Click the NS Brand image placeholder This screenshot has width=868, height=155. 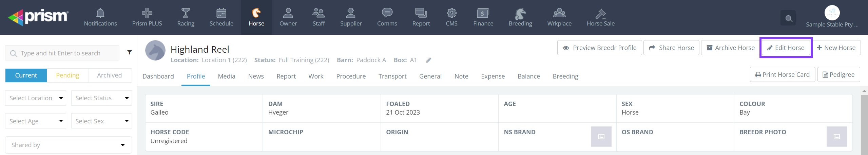[x=601, y=137]
